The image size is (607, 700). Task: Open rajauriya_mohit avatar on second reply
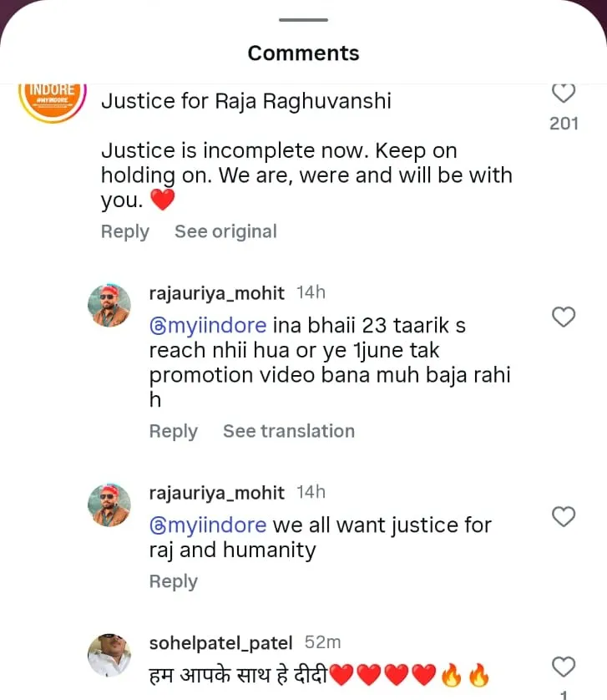pyautogui.click(x=109, y=505)
